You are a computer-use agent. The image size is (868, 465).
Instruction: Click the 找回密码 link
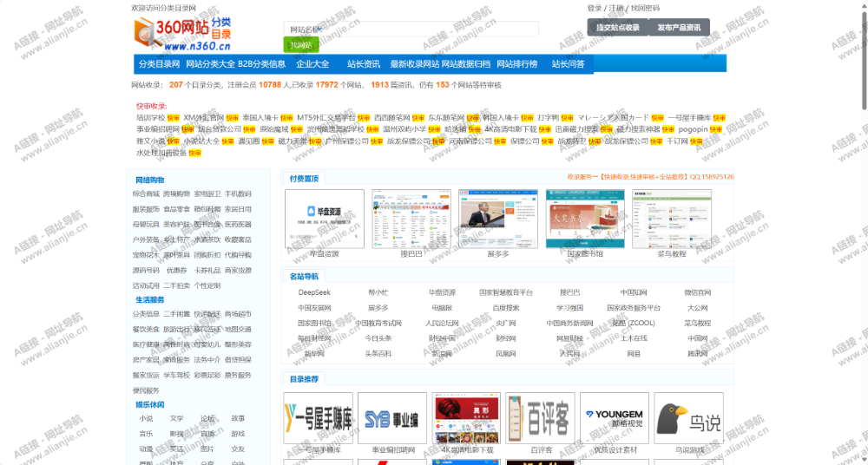646,9
